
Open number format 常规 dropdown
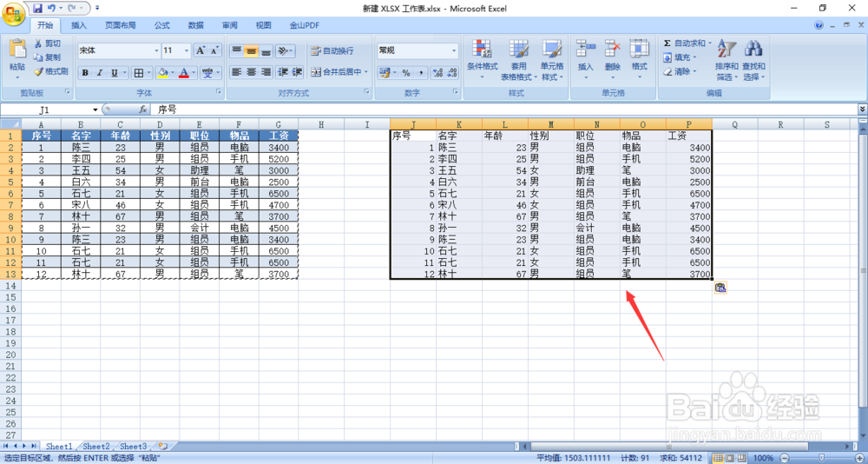(x=454, y=50)
